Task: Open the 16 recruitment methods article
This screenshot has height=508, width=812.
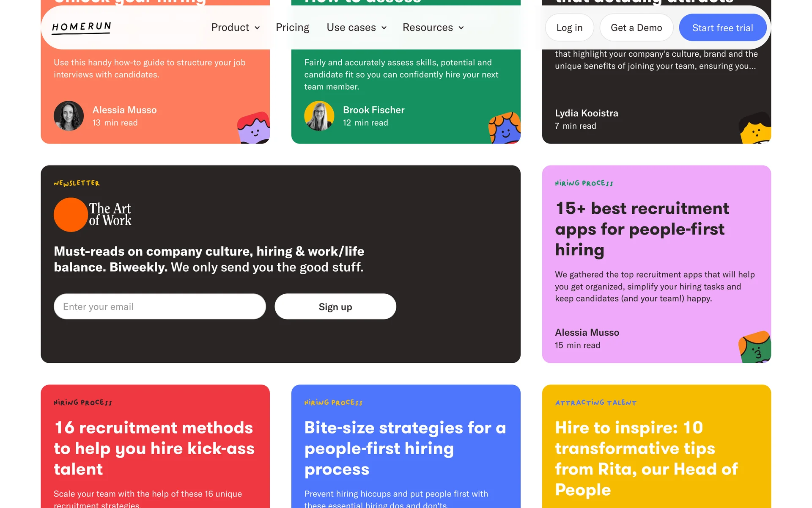Action: tap(154, 448)
